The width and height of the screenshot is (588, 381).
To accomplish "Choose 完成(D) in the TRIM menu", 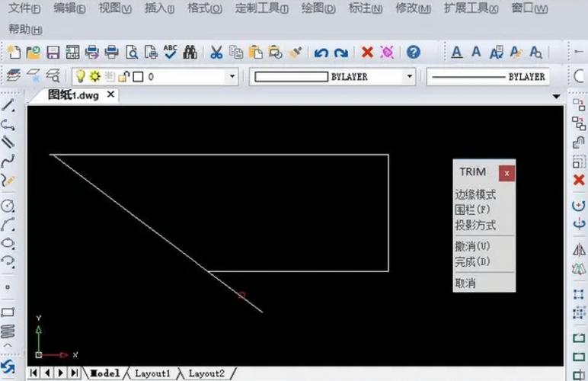I will pyautogui.click(x=472, y=261).
